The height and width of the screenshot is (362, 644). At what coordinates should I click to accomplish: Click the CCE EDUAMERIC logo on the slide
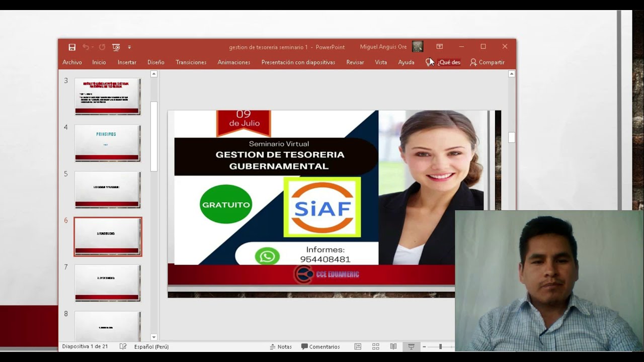[326, 275]
